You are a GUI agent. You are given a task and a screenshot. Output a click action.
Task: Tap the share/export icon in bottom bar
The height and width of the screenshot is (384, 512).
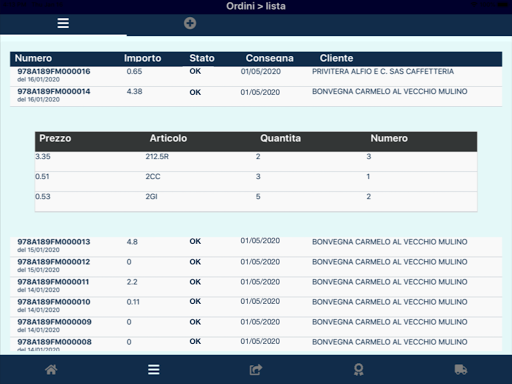(256, 369)
